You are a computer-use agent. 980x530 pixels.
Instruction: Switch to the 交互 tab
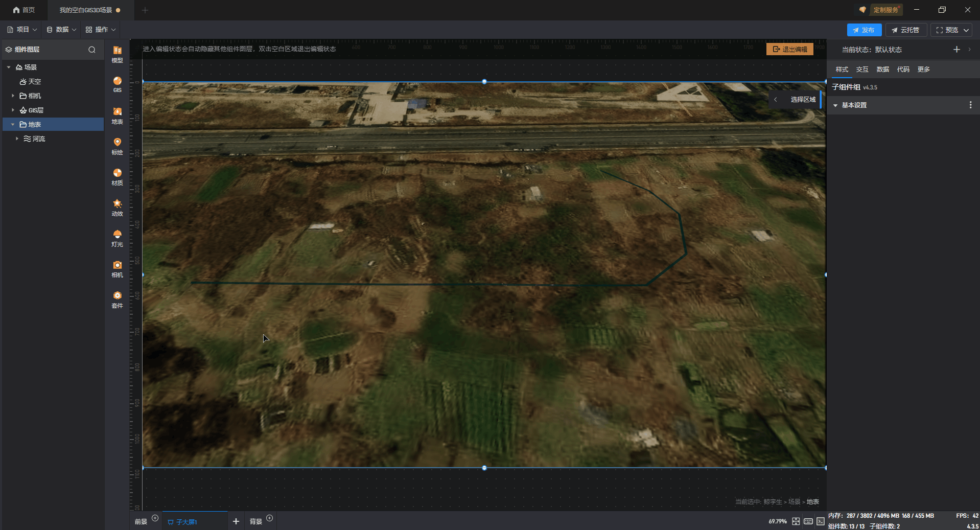(862, 70)
